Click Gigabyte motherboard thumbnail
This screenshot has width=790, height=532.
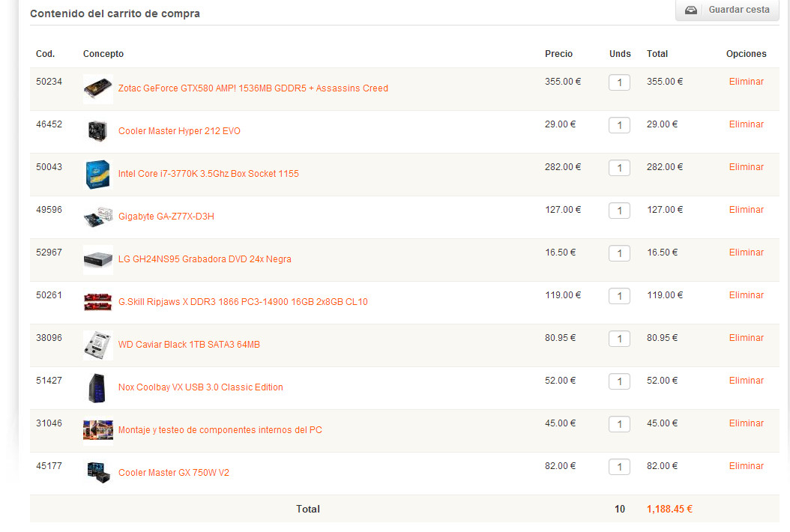point(97,217)
